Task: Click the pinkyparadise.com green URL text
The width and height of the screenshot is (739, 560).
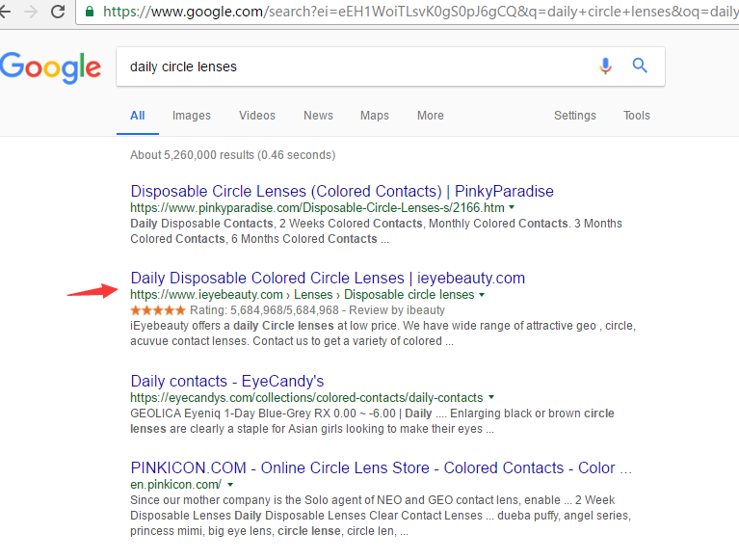Action: click(317, 208)
